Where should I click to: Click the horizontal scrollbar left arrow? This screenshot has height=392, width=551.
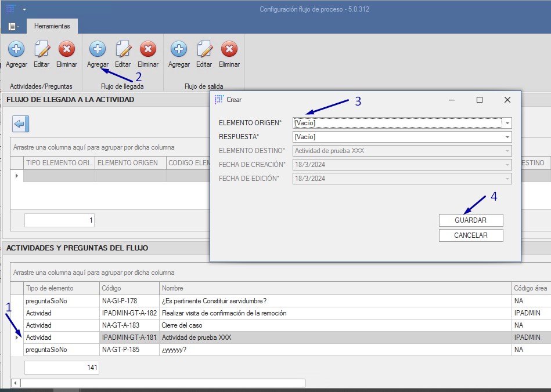click(15, 383)
